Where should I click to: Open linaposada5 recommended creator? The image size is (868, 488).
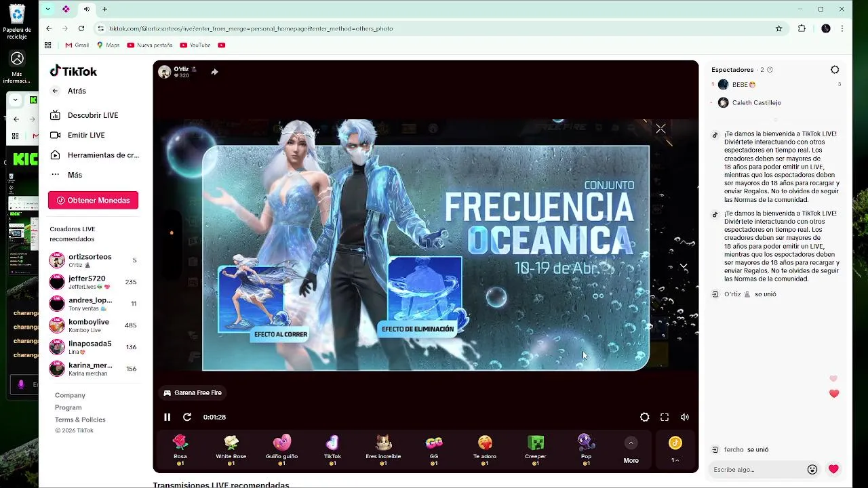(94, 347)
